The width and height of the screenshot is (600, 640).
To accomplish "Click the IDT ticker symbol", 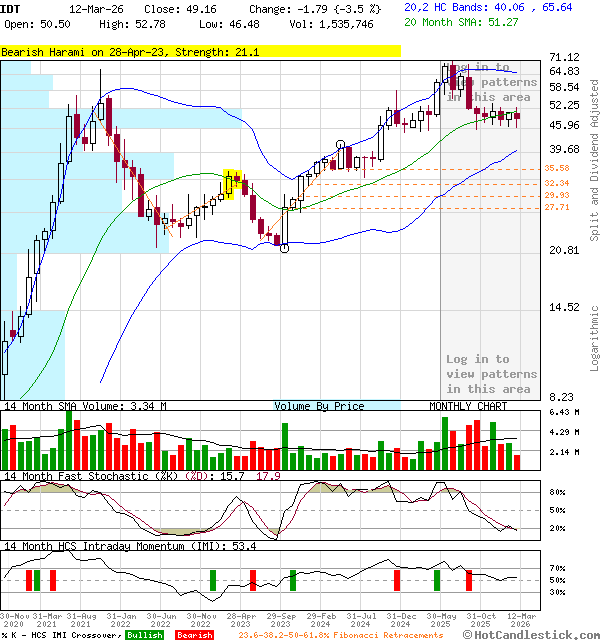I will pos(9,8).
